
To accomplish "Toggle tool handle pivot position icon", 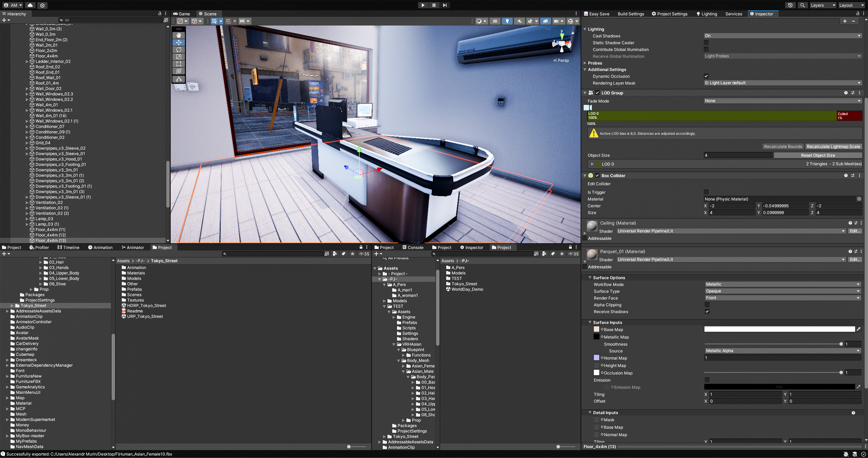I will pos(183,21).
